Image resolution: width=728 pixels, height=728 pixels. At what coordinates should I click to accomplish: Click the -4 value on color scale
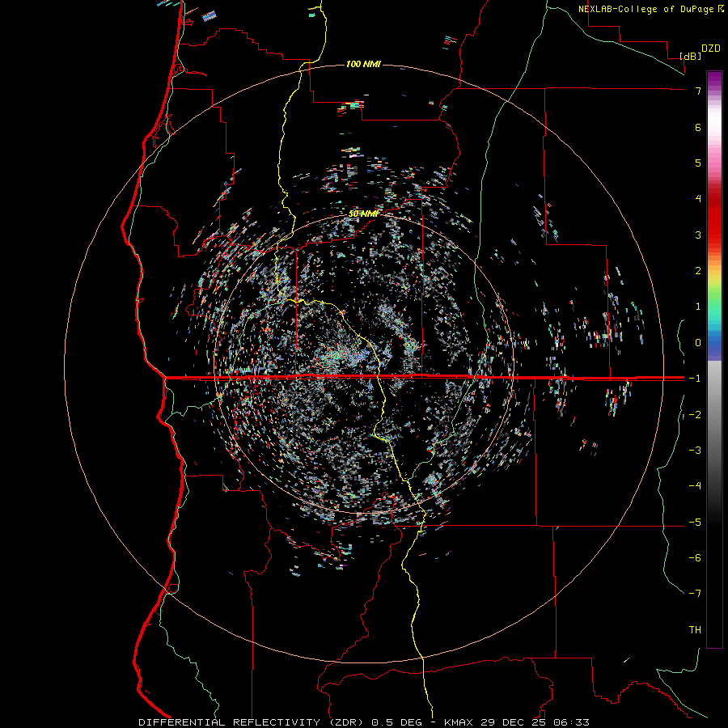click(x=695, y=486)
